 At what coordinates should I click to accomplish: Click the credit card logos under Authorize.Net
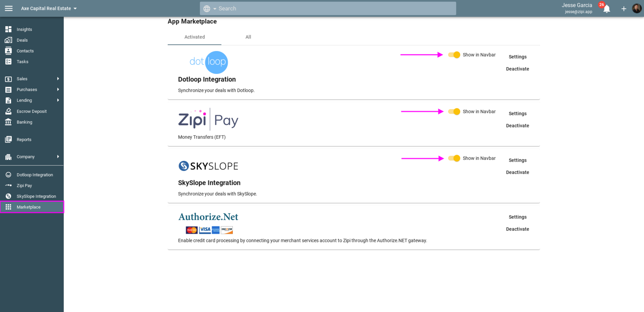(x=209, y=230)
